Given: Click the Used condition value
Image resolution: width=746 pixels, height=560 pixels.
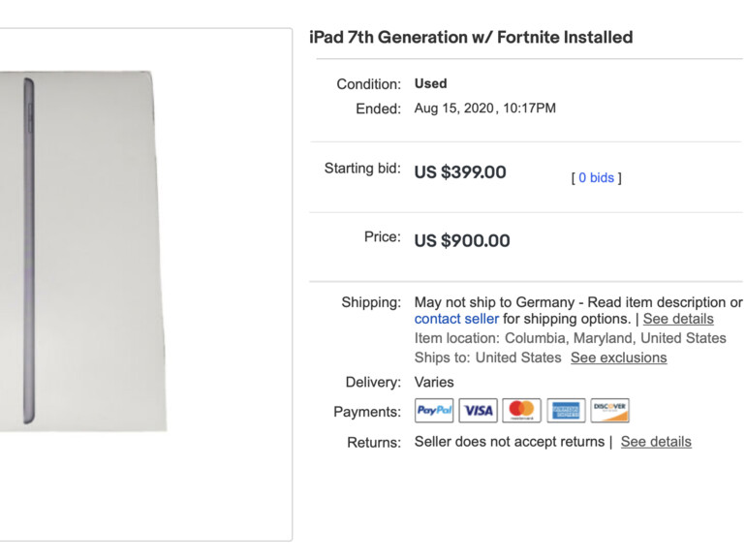Looking at the screenshot, I should coord(430,83).
